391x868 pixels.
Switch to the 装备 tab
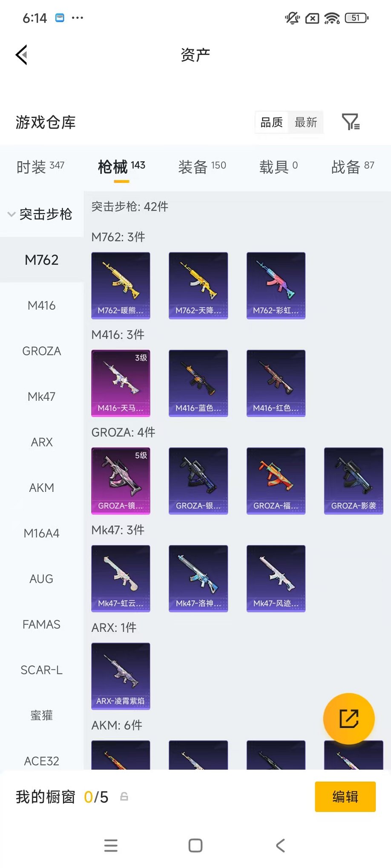pos(202,167)
